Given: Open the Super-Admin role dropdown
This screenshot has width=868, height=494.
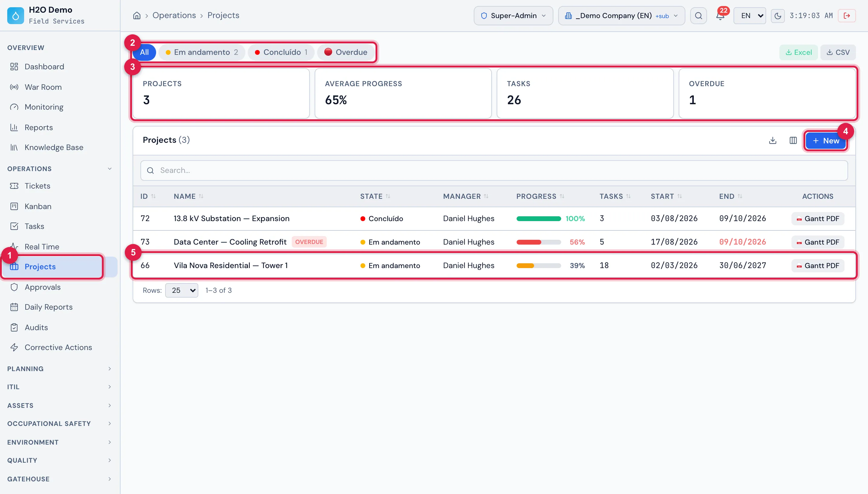Looking at the screenshot, I should tap(513, 16).
